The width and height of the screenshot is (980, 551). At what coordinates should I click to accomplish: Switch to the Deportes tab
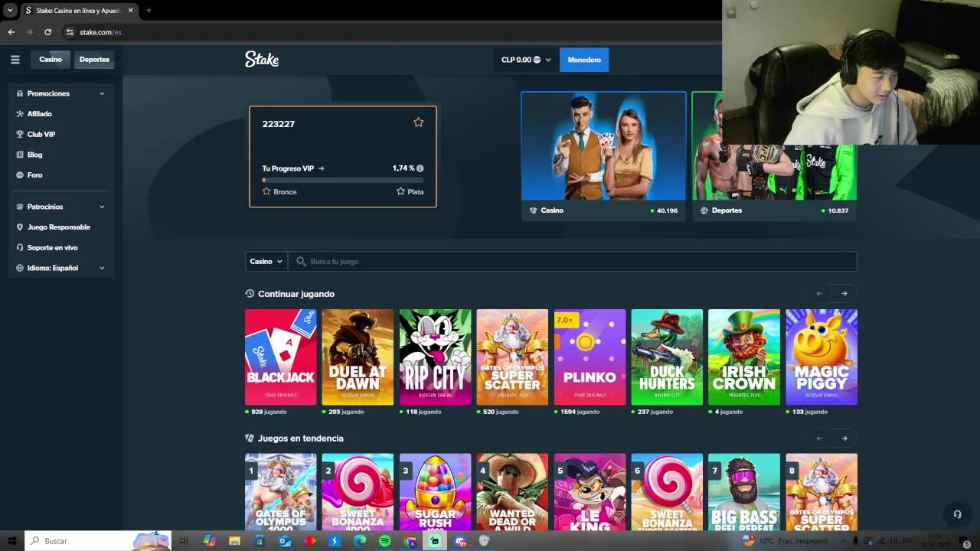(x=94, y=60)
